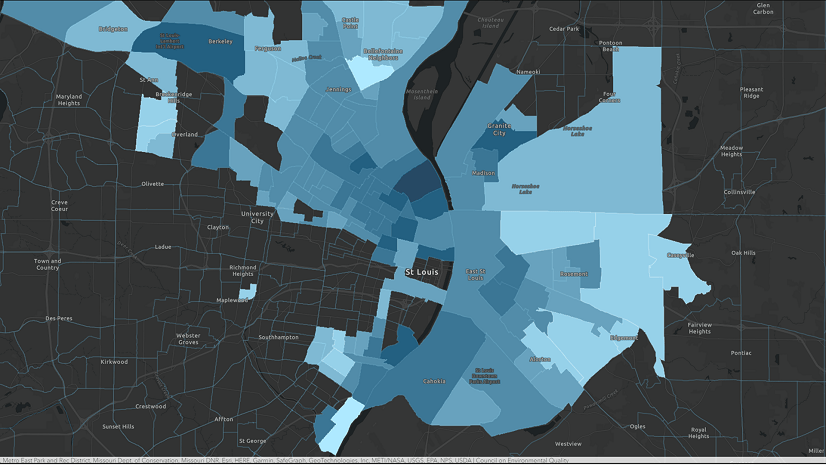The image size is (826, 465).
Task: Click the Caseyville light blue area label
Action: (681, 255)
